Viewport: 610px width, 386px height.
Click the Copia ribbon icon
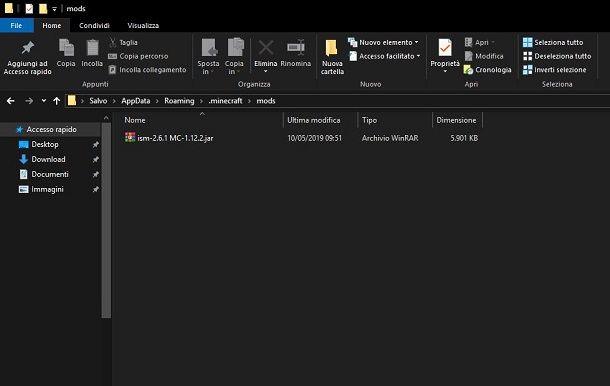click(x=66, y=53)
